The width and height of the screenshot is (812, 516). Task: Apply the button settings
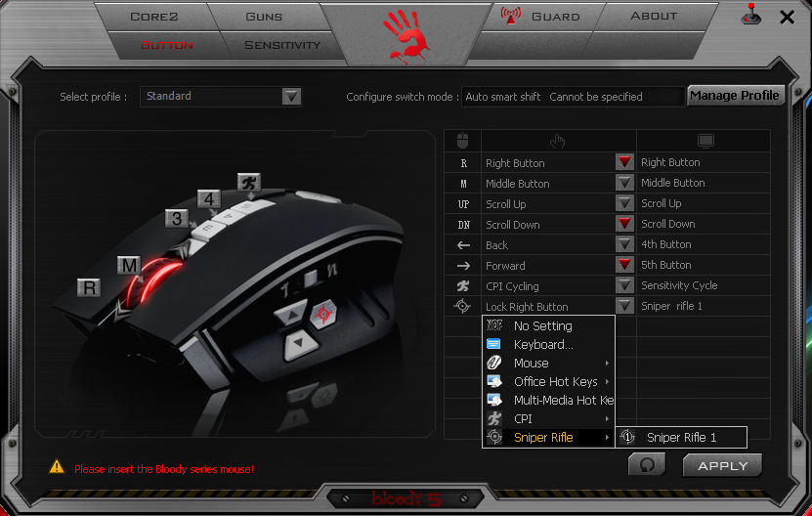[723, 466]
